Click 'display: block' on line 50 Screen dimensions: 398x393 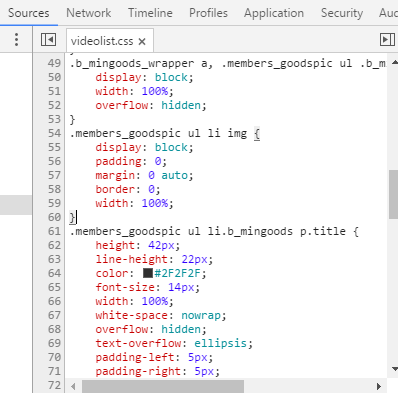[x=144, y=77]
